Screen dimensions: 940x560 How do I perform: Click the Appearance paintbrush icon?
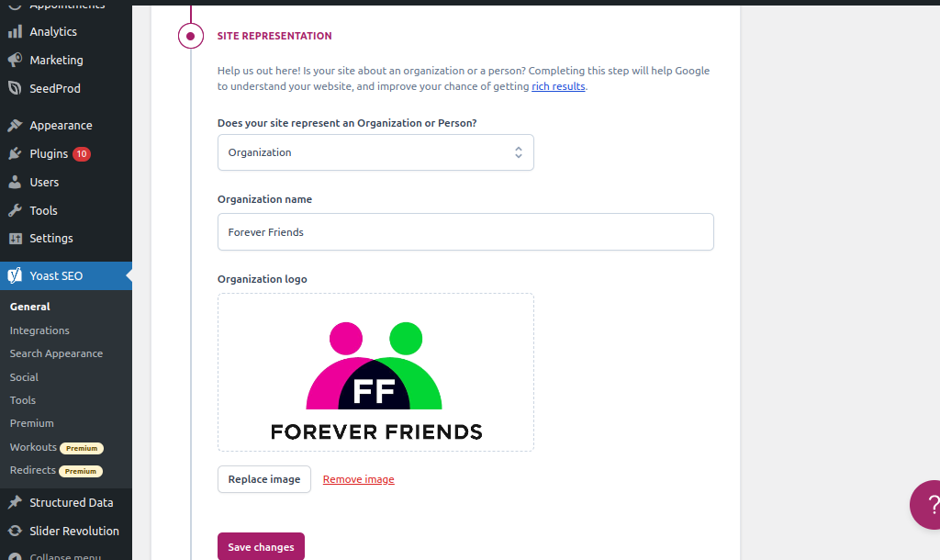click(15, 125)
